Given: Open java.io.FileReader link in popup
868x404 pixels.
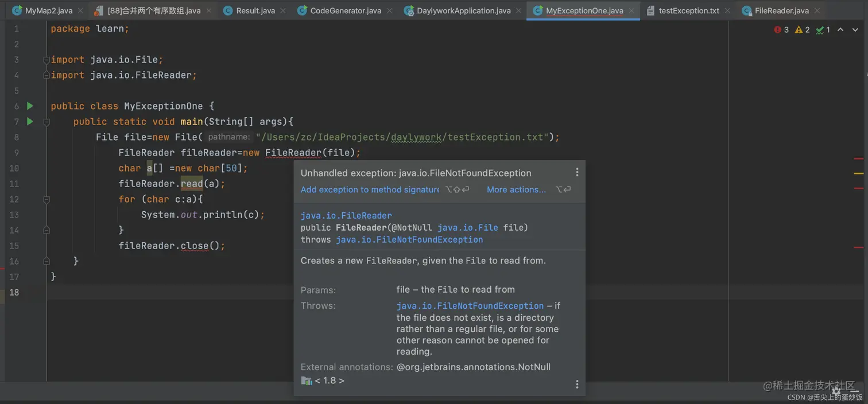Looking at the screenshot, I should coord(346,216).
